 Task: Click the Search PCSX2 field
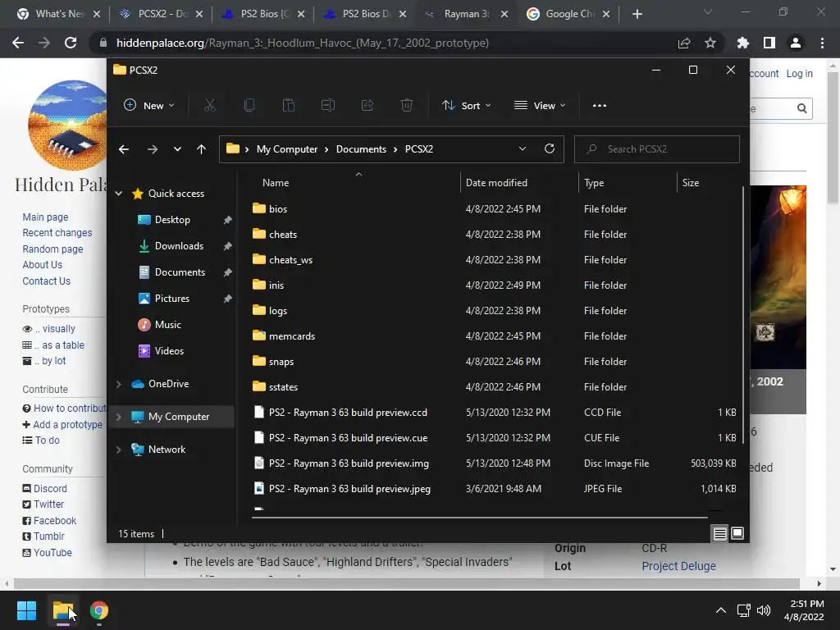tap(657, 149)
